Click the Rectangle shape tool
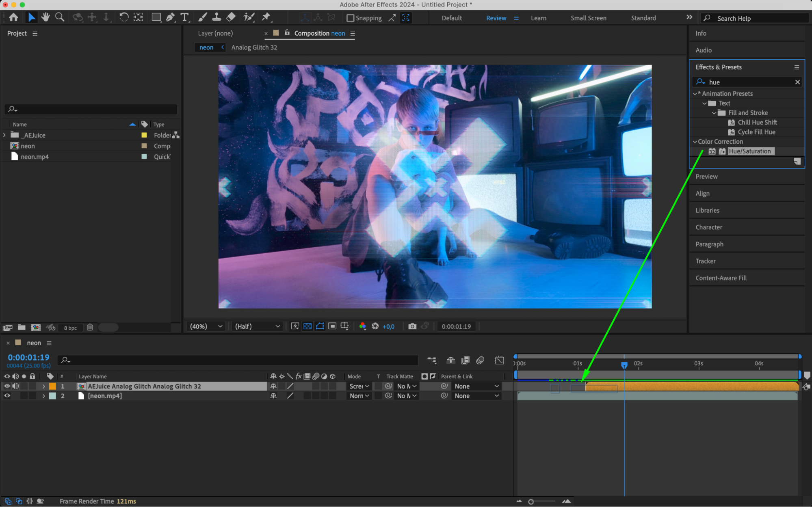The width and height of the screenshot is (812, 507). pos(156,17)
